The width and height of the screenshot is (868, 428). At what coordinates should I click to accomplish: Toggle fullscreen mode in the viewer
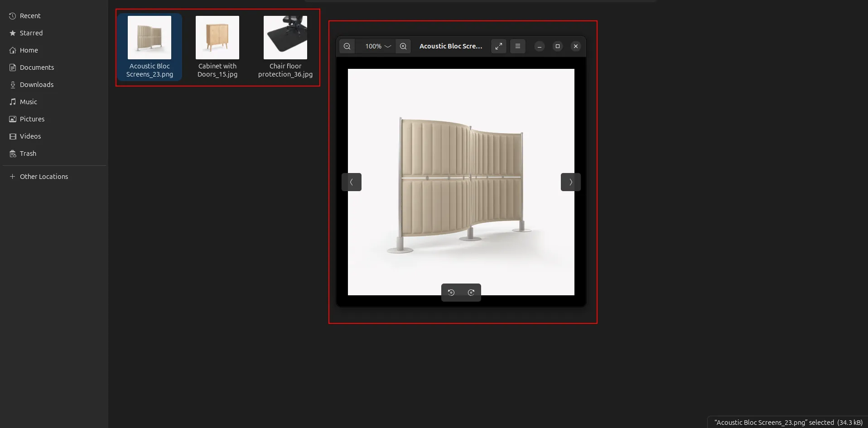(498, 46)
